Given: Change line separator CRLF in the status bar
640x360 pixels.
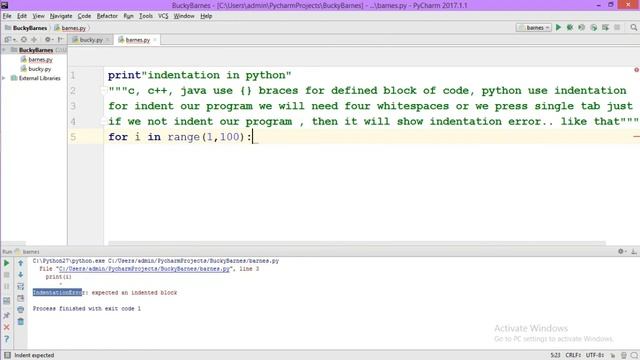Looking at the screenshot, I should [573, 356].
